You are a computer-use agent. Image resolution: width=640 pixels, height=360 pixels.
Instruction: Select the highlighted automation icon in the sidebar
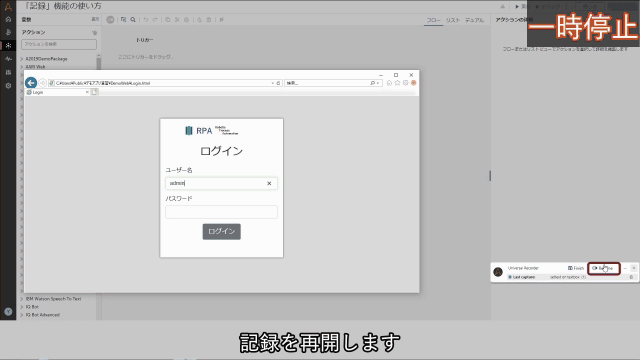[8, 45]
